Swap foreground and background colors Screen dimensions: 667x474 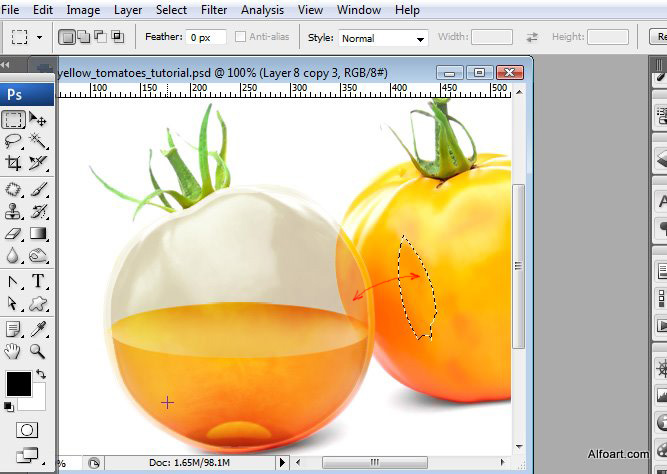coord(41,374)
